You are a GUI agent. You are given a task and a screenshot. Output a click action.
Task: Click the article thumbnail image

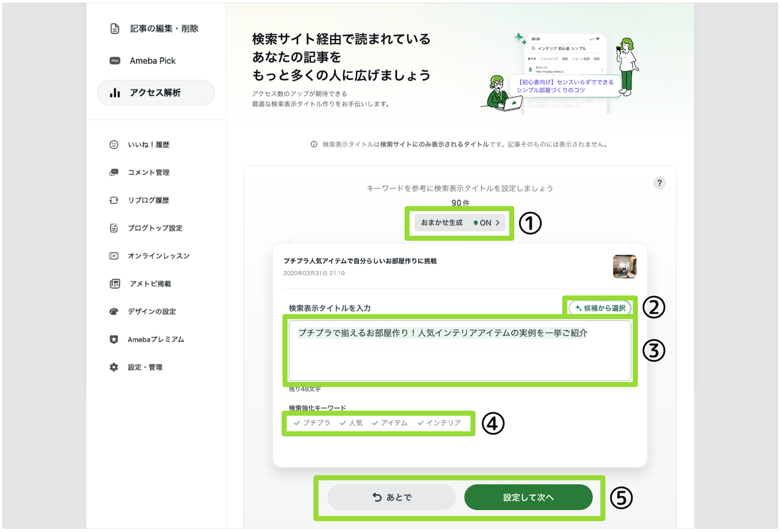(624, 266)
